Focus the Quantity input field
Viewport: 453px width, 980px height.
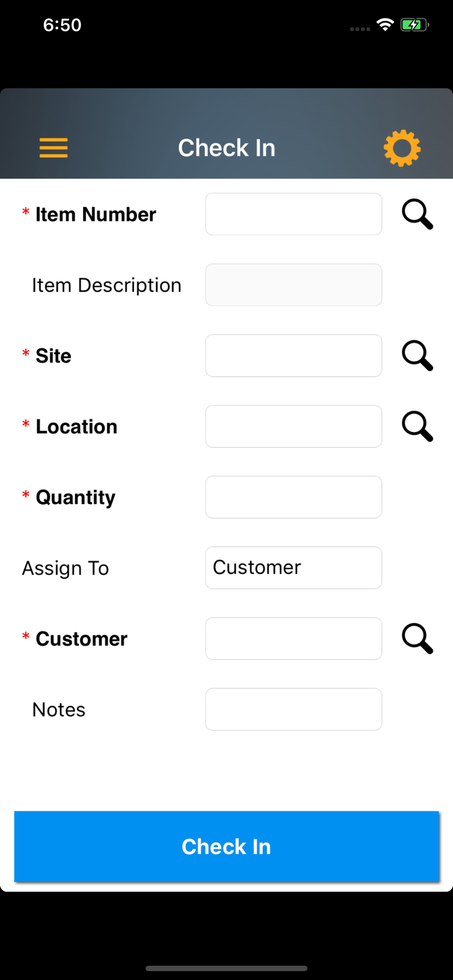click(294, 497)
